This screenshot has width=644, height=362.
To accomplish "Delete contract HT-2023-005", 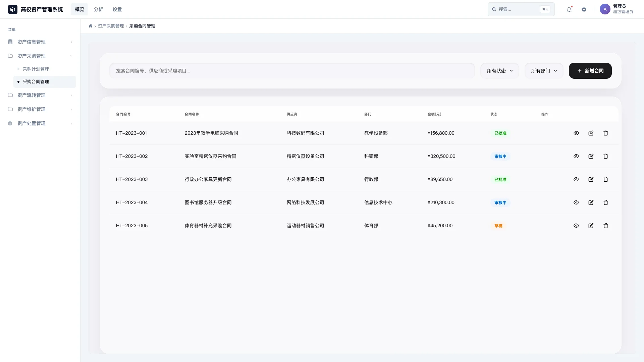I will [606, 226].
